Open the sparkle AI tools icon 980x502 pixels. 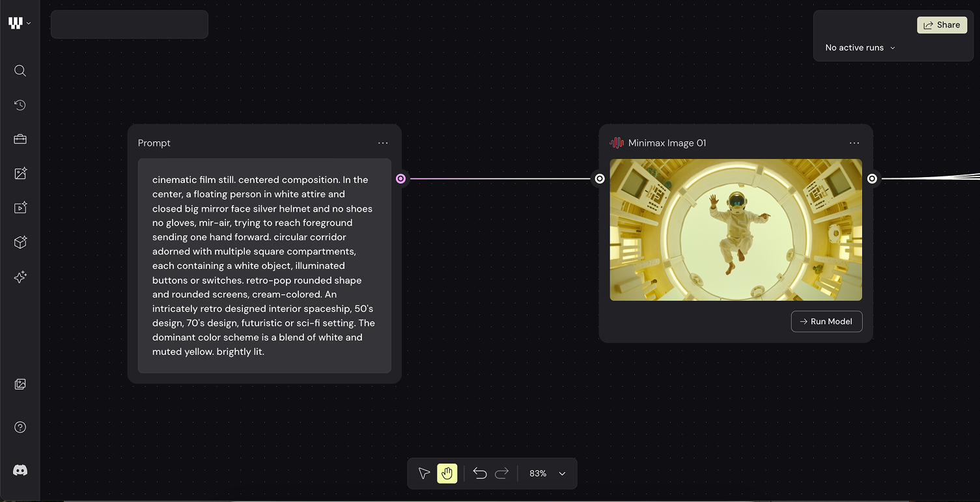[20, 277]
